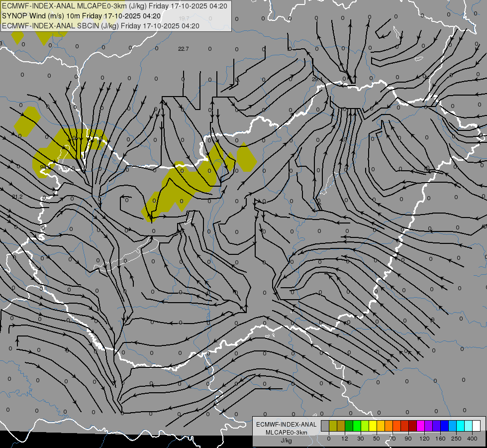This screenshot has height=448, width=487.
Task: Choose the white legend swatch
Action: click(477, 426)
